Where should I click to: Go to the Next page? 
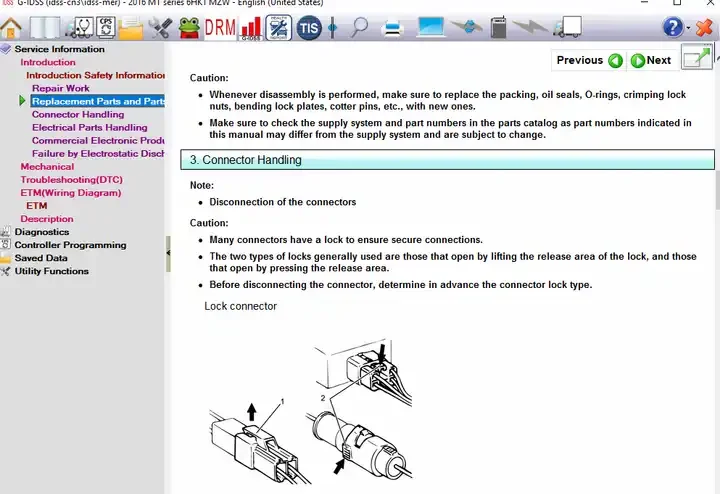(651, 60)
